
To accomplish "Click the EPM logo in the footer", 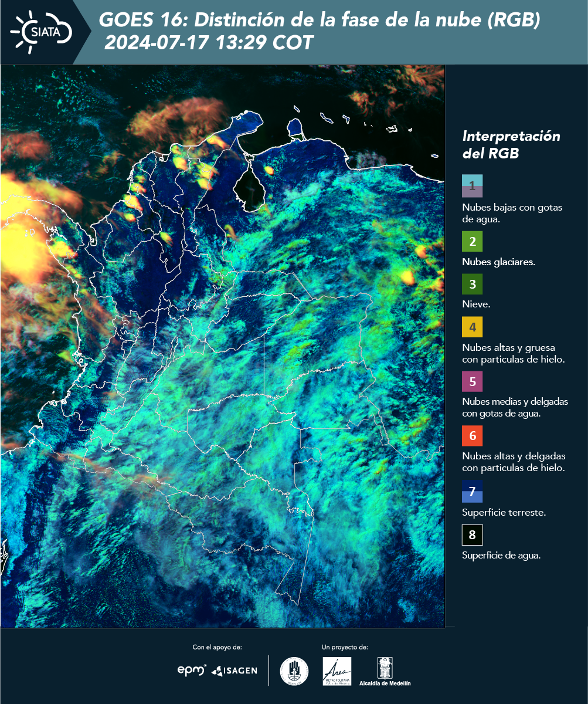I will [x=191, y=669].
